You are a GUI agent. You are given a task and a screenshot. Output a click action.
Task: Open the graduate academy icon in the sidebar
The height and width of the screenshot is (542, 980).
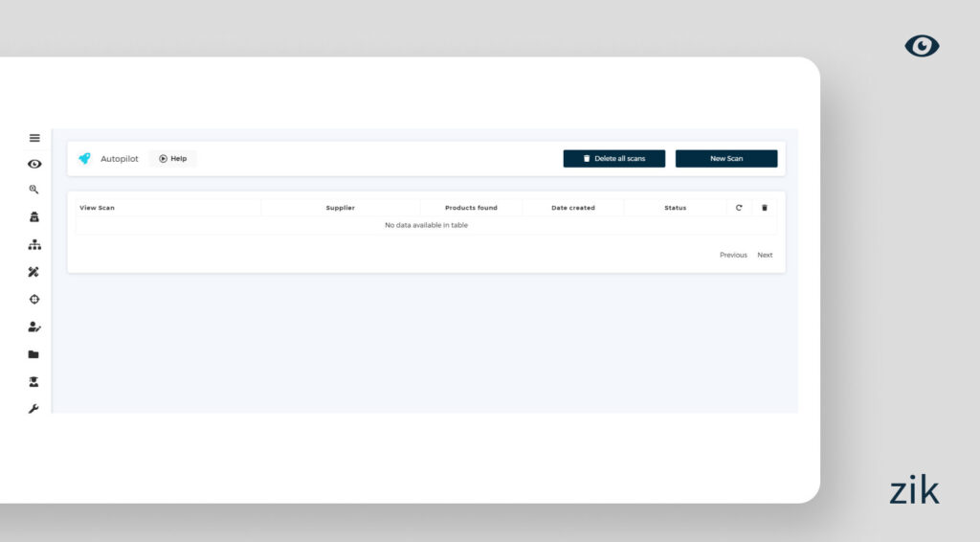click(34, 381)
